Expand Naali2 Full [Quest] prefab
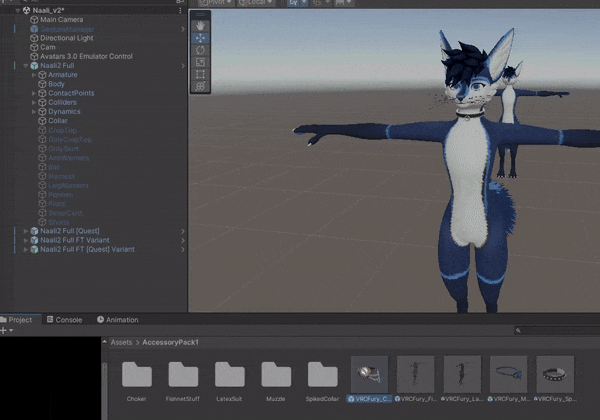 [24, 231]
